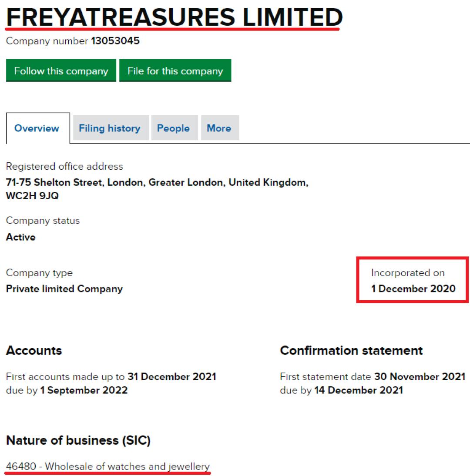This screenshot has width=470, height=476.
Task: Switch to the Filing history tab
Action: point(110,128)
